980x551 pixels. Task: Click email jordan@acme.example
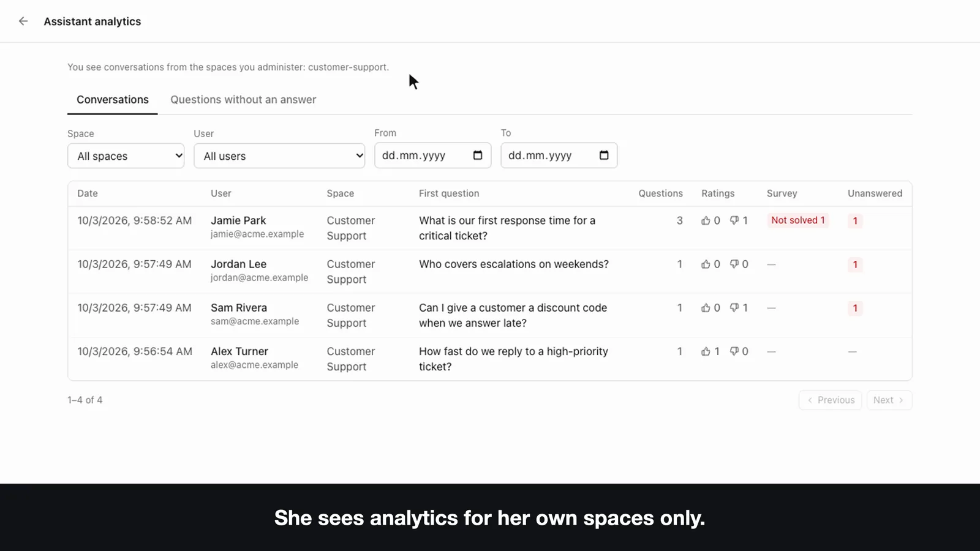(x=259, y=278)
